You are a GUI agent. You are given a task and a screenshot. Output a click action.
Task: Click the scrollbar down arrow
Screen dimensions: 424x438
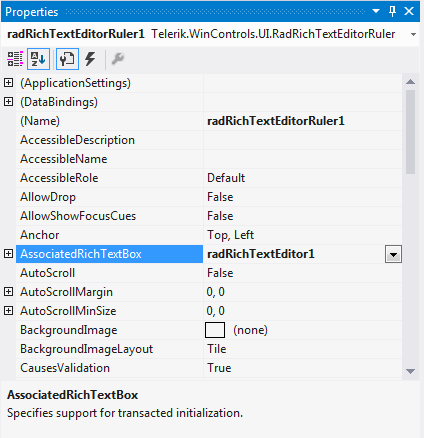[x=411, y=371]
